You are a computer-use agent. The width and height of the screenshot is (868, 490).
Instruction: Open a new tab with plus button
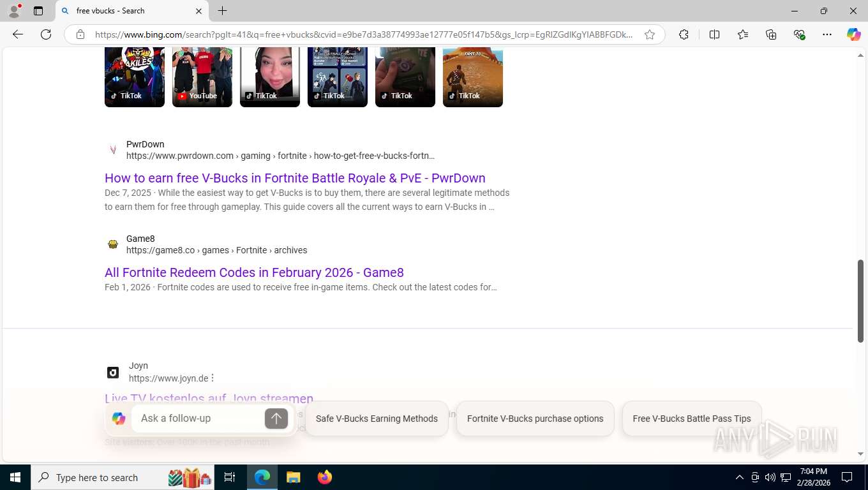point(222,11)
